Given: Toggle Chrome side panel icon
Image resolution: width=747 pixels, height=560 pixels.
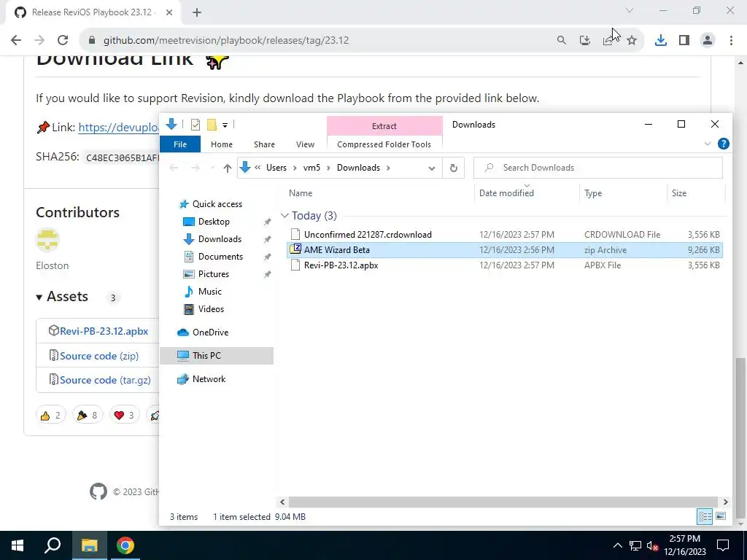Looking at the screenshot, I should click(x=684, y=41).
